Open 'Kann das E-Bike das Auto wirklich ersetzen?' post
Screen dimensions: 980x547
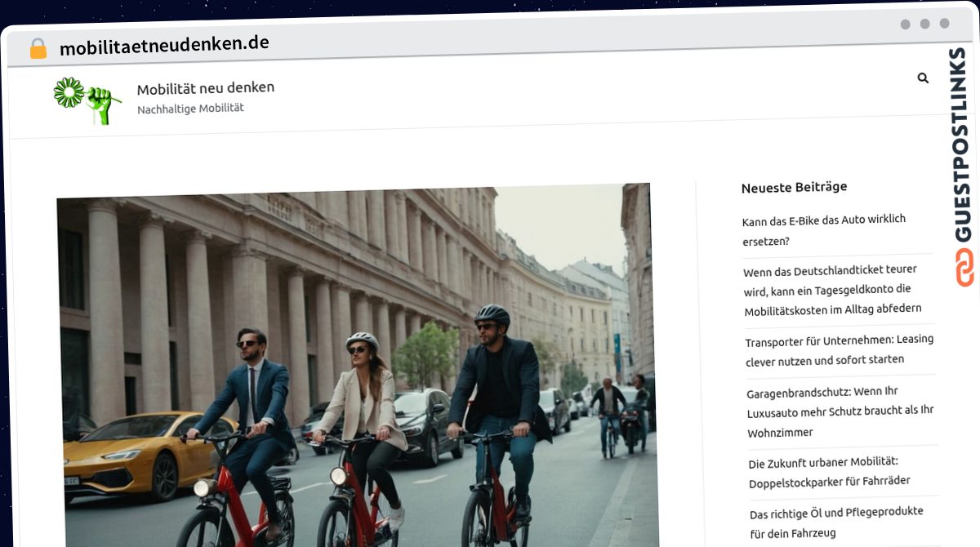[x=824, y=230]
